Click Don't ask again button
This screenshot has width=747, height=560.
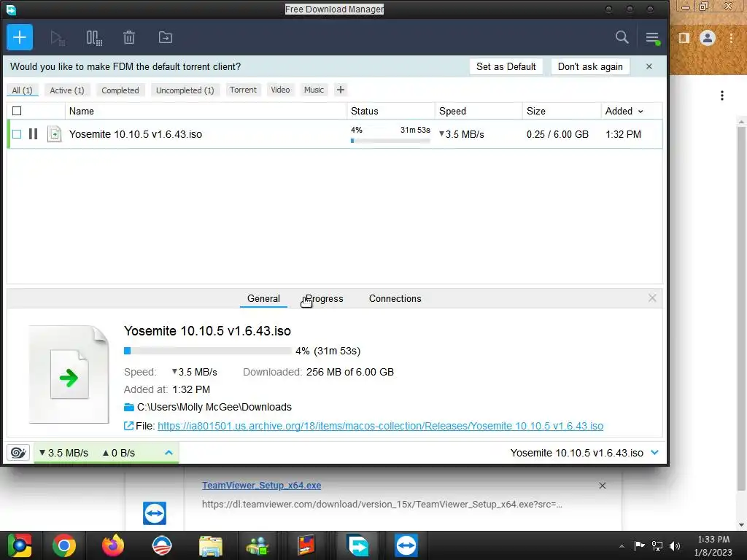pyautogui.click(x=590, y=66)
